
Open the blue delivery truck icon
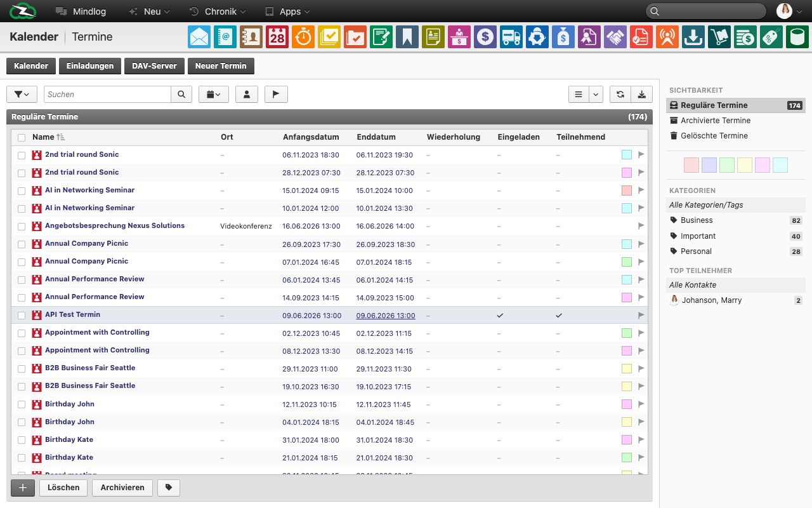(511, 37)
